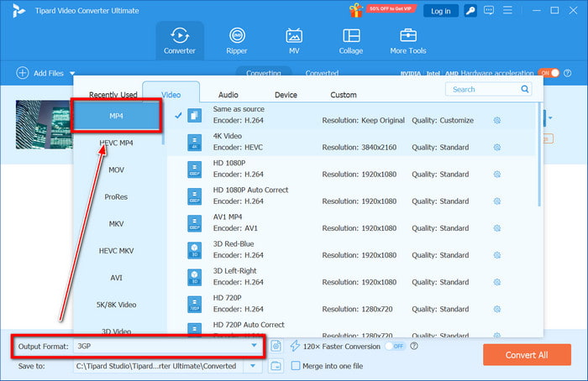Turn off hardware acceleration switch
This screenshot has height=381, width=588.
click(x=548, y=73)
